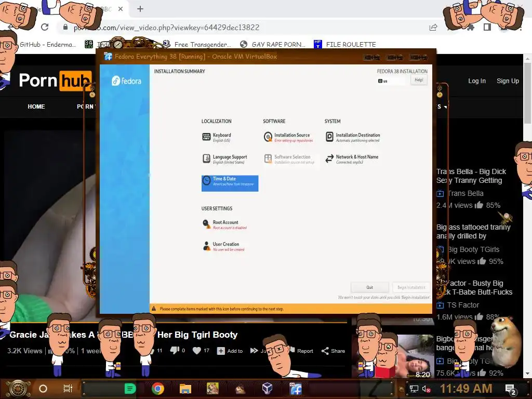
Task: Click the Add to button under video
Action: (x=230, y=351)
